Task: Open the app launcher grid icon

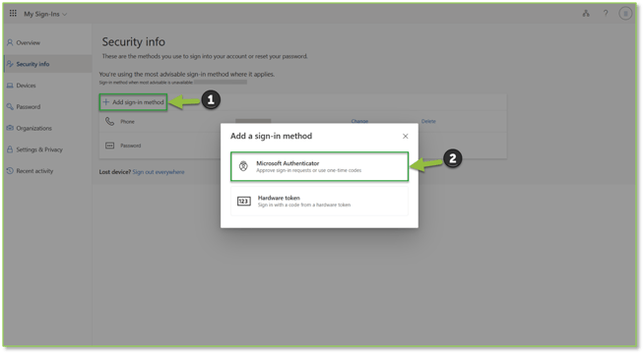Action: tap(13, 14)
